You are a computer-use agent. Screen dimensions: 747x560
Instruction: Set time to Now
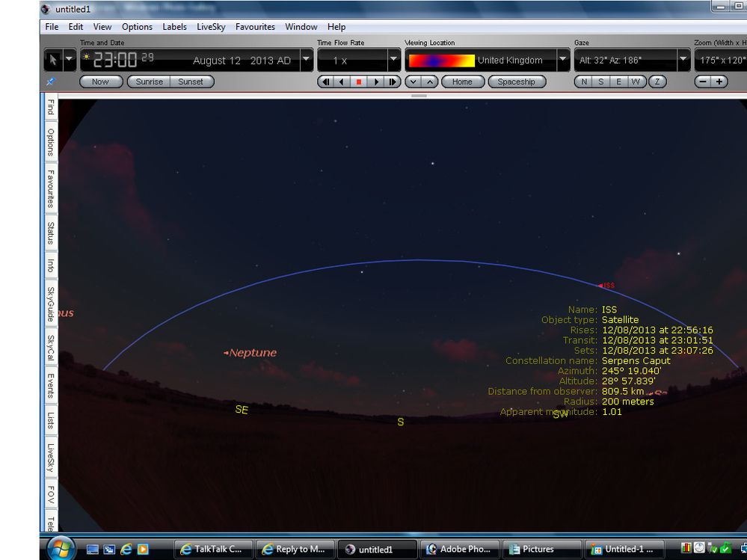pos(100,82)
